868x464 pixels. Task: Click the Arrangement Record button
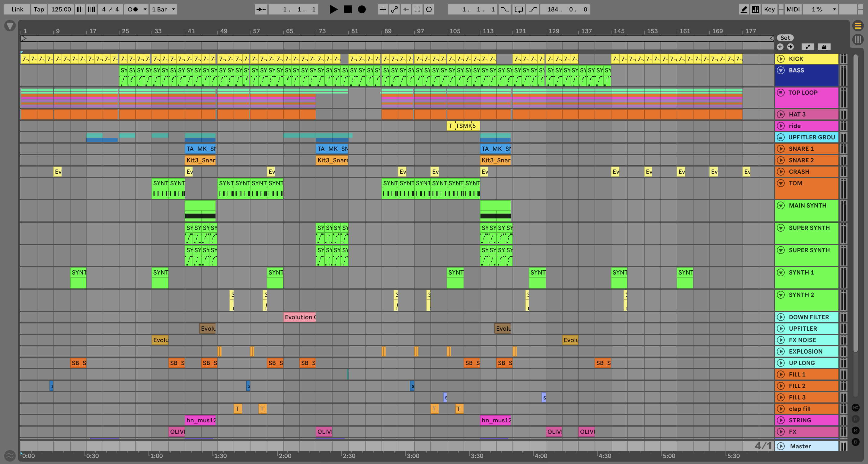point(362,9)
